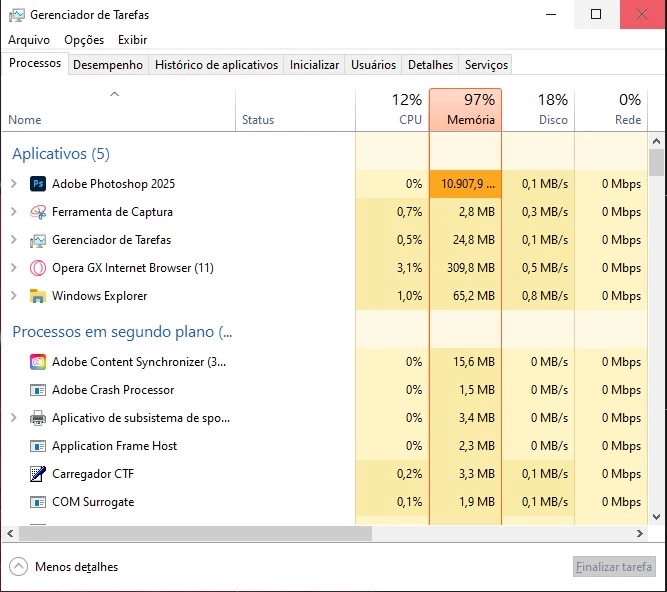Select the Adobe Crash Processor row name

[113, 390]
